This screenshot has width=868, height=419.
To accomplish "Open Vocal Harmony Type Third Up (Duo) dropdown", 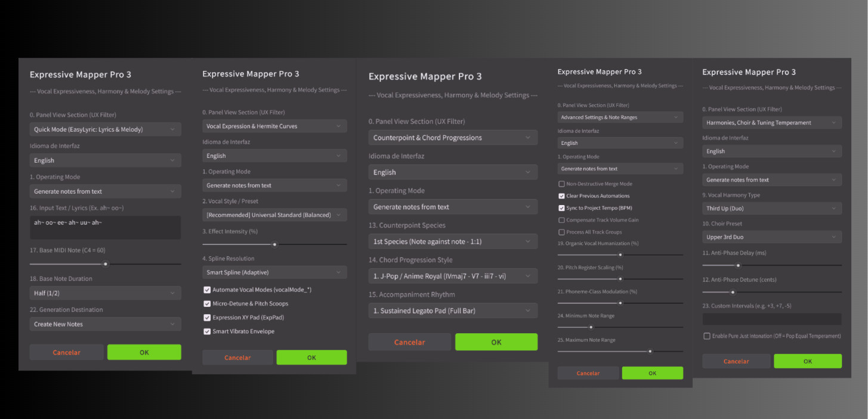I will coord(772,208).
